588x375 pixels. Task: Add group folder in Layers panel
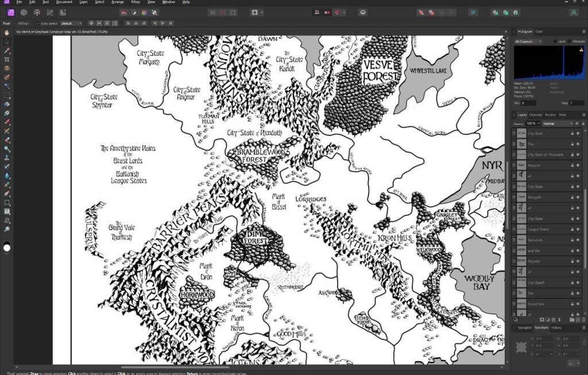coord(571,320)
